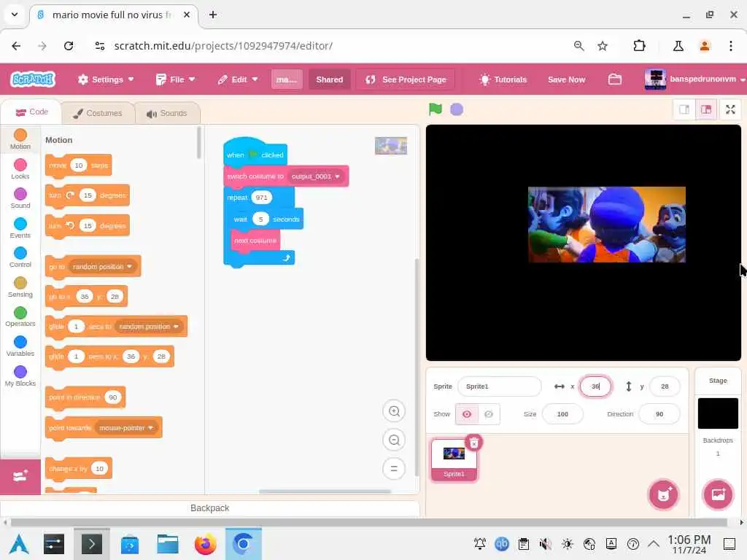747x560 pixels.
Task: Open the Events blocks category
Action: pos(20,228)
